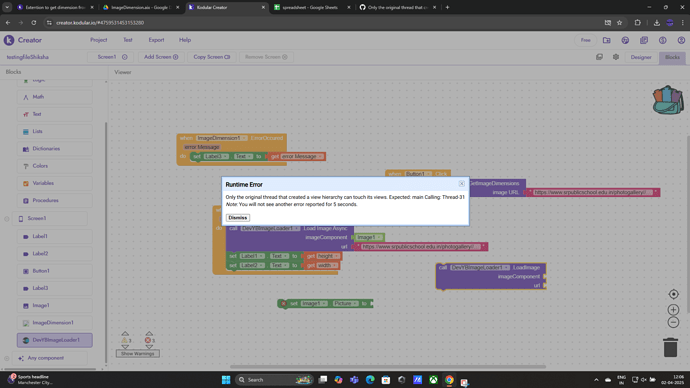Open the Screen1 screen selector dropdown
The height and width of the screenshot is (388, 690).
(112, 57)
